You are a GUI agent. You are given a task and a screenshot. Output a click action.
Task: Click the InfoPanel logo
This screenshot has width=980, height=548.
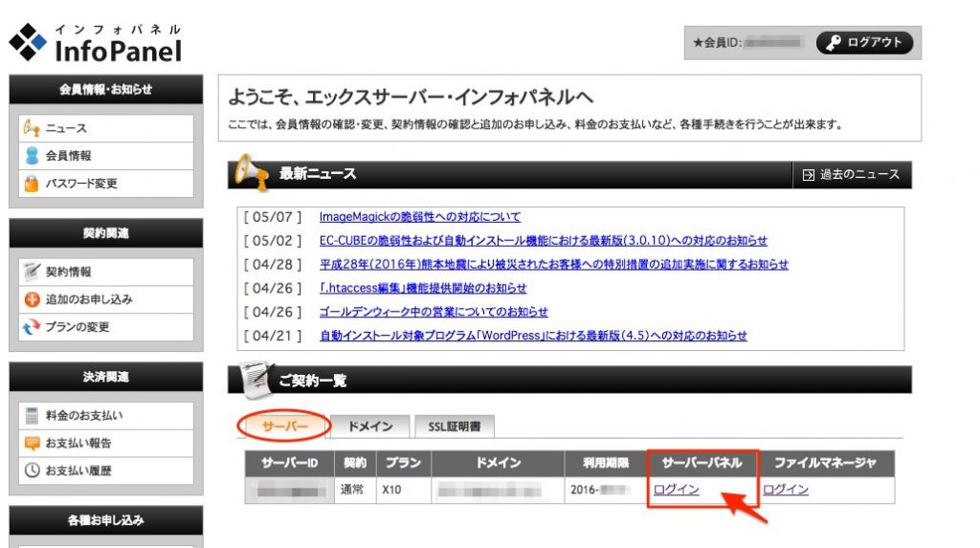(x=96, y=42)
